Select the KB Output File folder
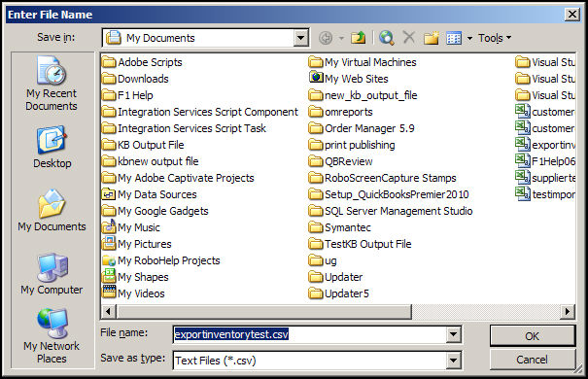This screenshot has width=588, height=379. pos(143,145)
